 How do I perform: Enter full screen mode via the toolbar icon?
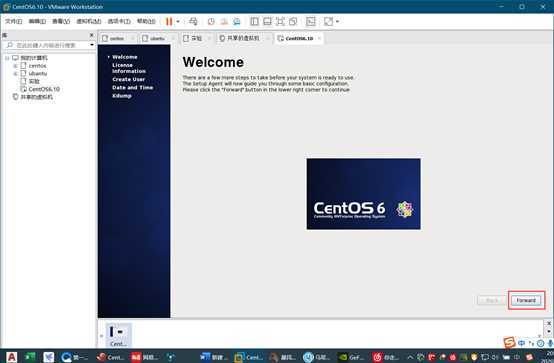tap(280, 22)
